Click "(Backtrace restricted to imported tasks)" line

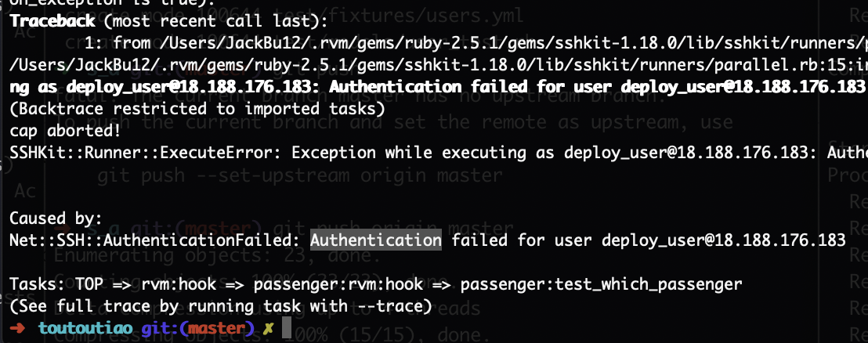(197, 109)
